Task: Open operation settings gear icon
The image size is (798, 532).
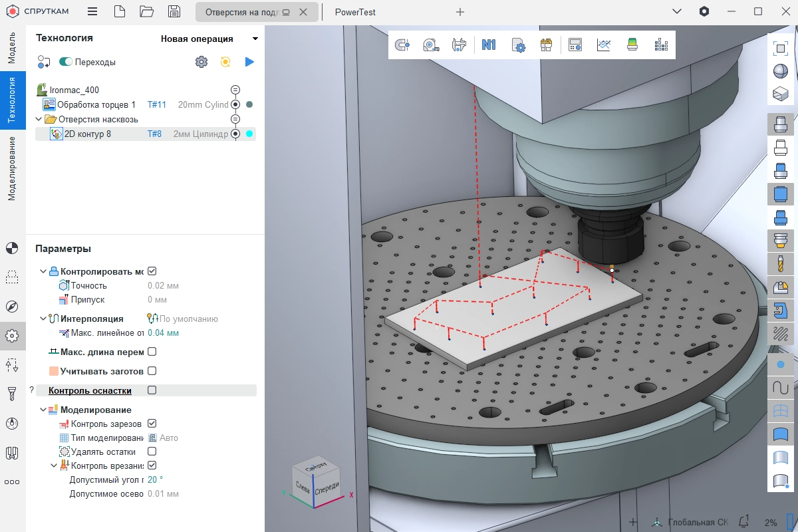Action: point(201,62)
